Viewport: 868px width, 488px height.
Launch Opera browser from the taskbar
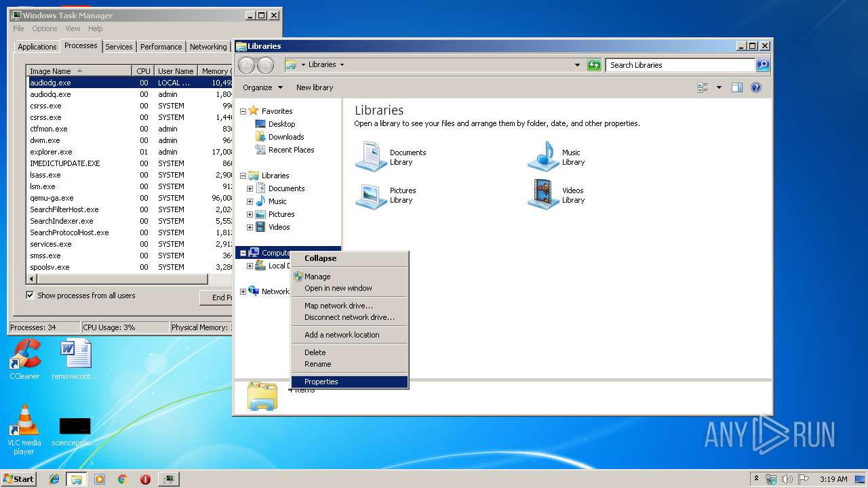click(x=145, y=479)
